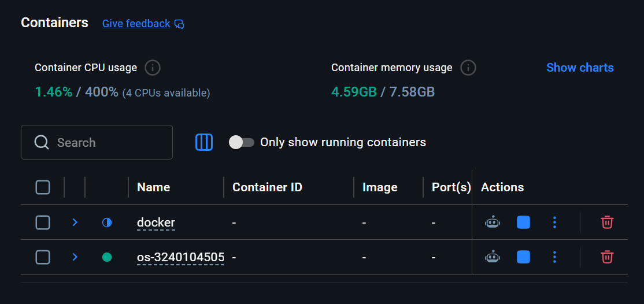644x304 pixels.
Task: Check the select-all containers checkbox
Action: point(43,187)
